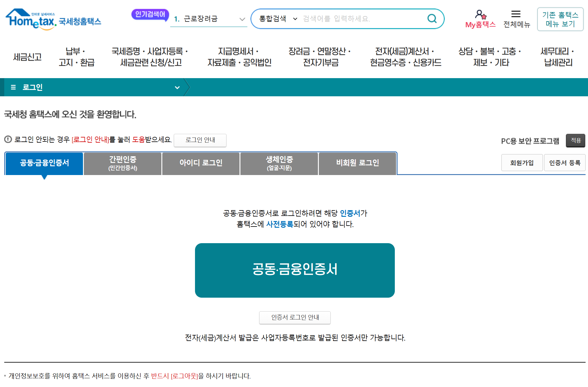This screenshot has height=387, width=588.
Task: Select the 아이디 로그인 tab
Action: click(x=201, y=163)
